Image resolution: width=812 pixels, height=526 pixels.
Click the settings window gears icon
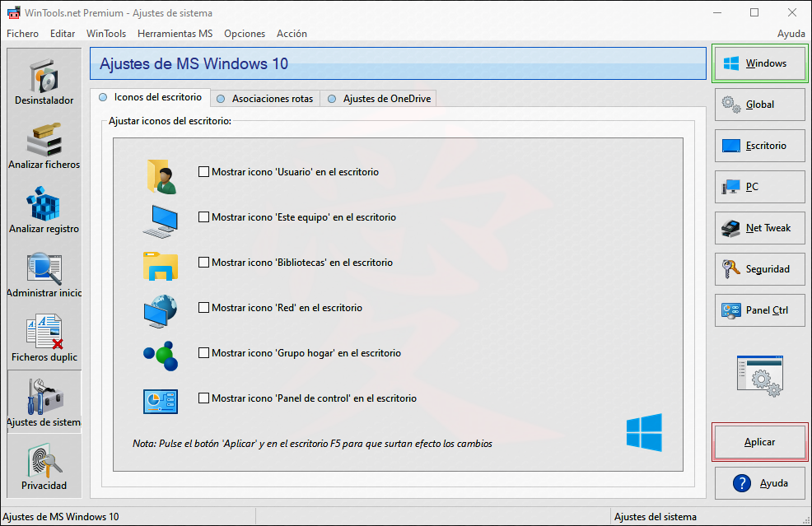(759, 376)
